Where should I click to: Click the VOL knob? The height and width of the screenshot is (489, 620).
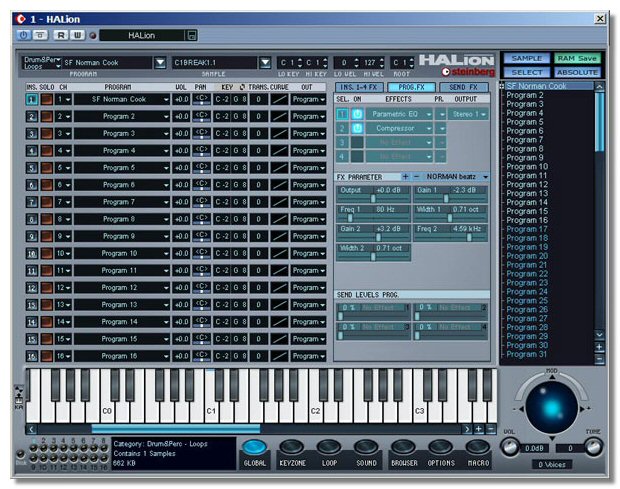(x=510, y=447)
